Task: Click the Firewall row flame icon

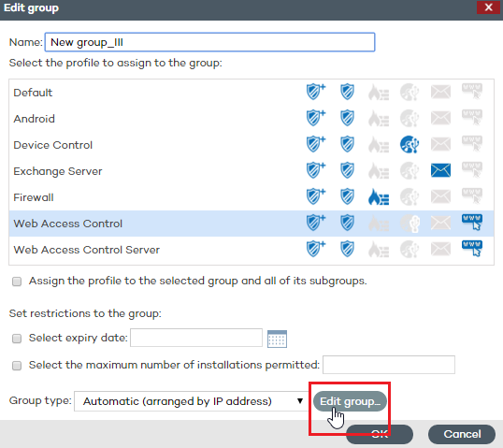Action: click(379, 196)
